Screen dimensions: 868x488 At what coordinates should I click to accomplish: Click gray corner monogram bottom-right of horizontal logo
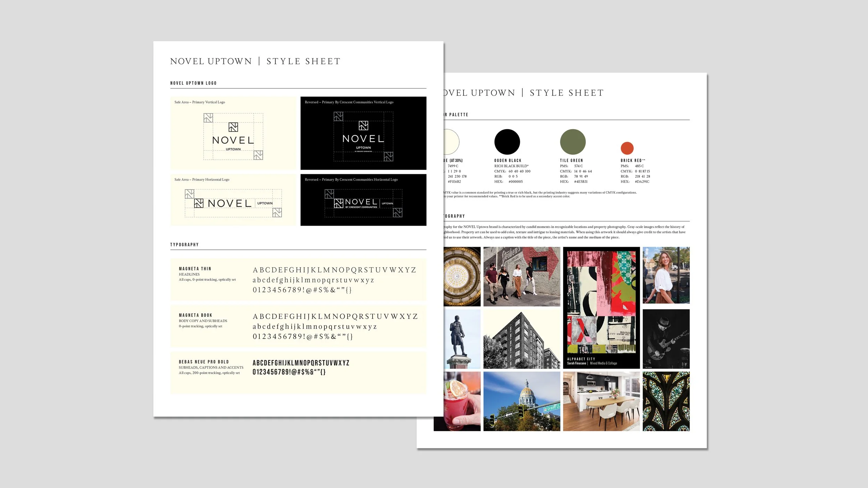coord(277,212)
